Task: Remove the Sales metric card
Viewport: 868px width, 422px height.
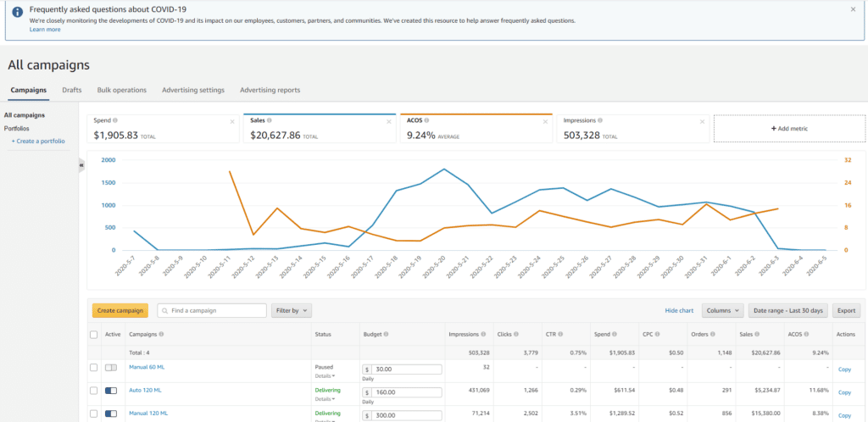Action: pyautogui.click(x=388, y=121)
